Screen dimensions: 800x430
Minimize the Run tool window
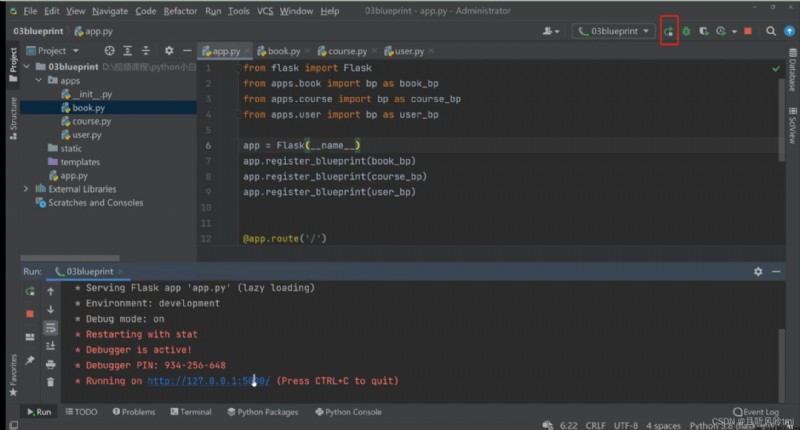pos(776,272)
